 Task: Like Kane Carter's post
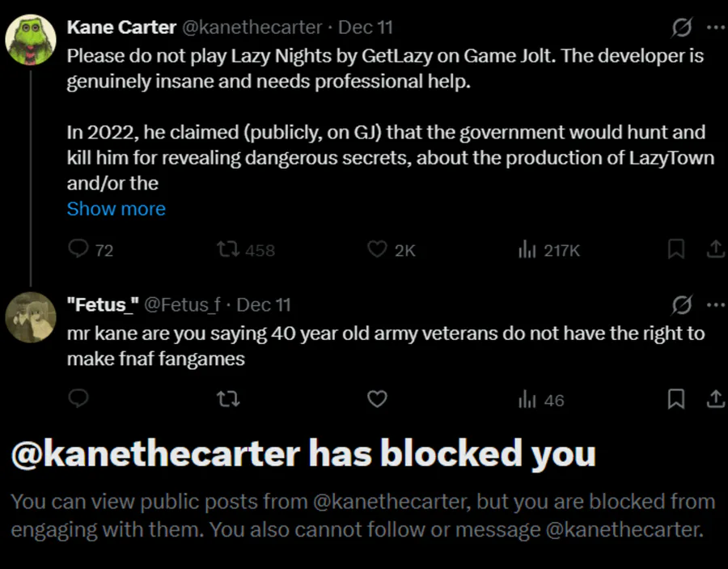coord(377,249)
